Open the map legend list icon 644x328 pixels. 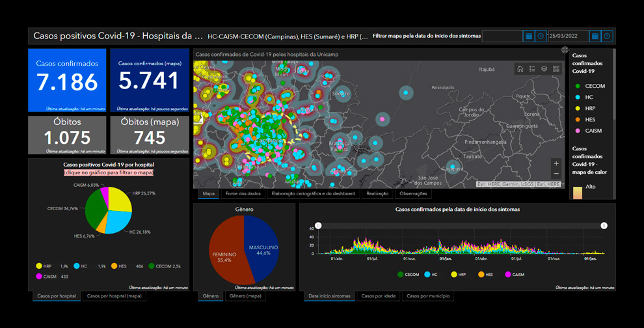532,69
